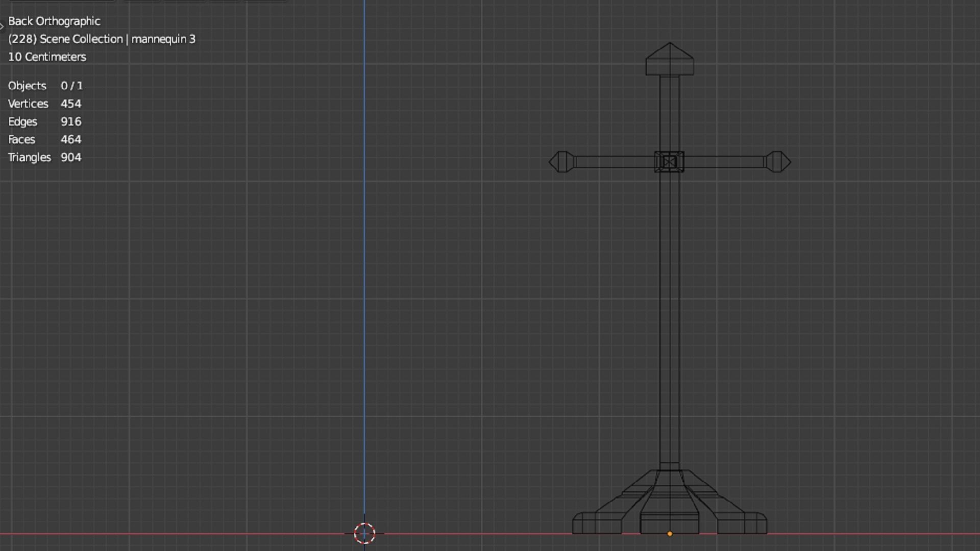This screenshot has height=551, width=980.
Task: Click the Objects 0 / 1 statistic
Action: (x=45, y=86)
